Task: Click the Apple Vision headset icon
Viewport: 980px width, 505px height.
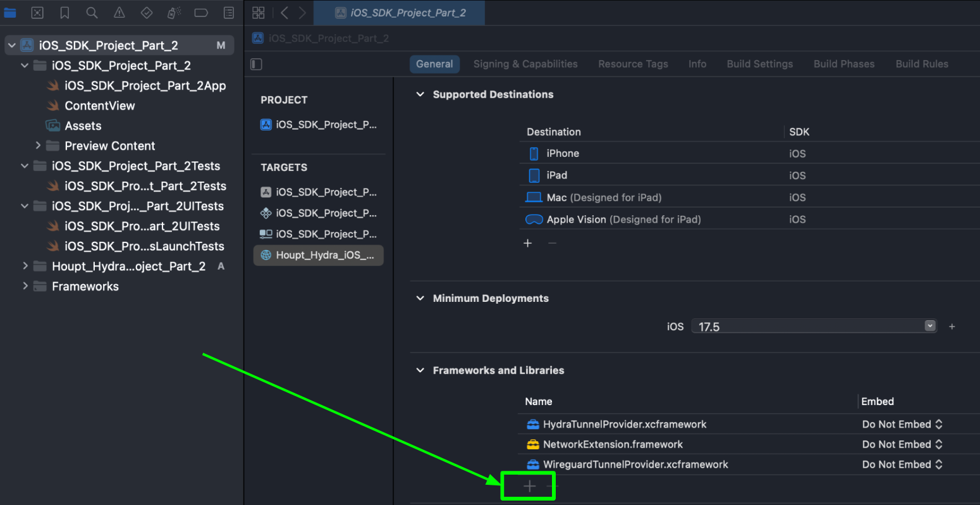Action: point(534,220)
